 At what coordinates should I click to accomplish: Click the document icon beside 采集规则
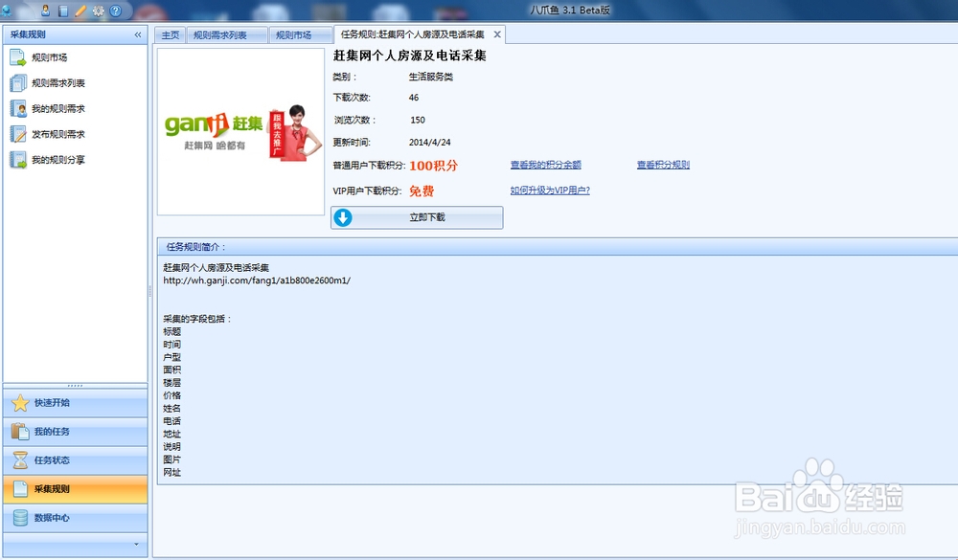tap(20, 489)
